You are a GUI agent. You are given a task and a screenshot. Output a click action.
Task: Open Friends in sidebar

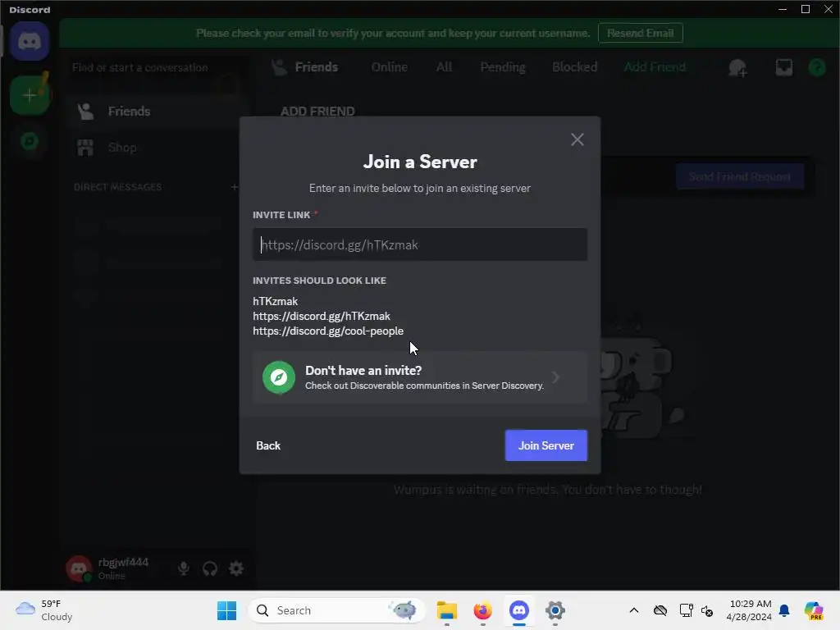155,112
